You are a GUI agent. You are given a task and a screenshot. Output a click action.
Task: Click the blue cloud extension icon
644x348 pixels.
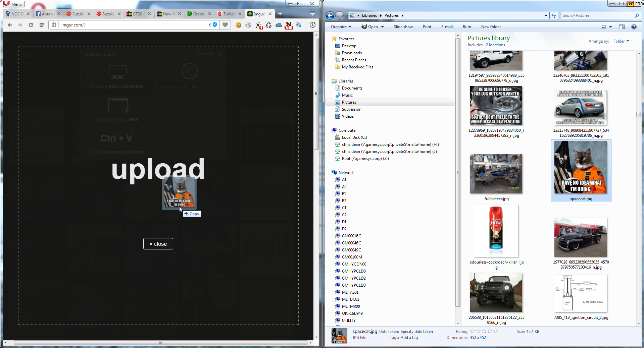click(279, 25)
